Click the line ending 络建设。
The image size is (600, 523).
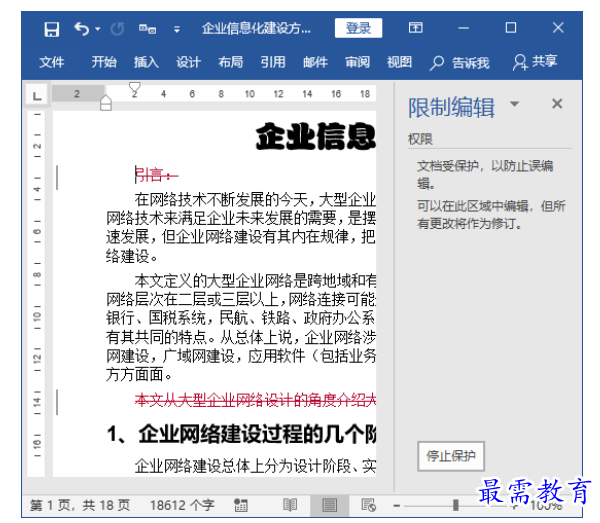pos(132,256)
